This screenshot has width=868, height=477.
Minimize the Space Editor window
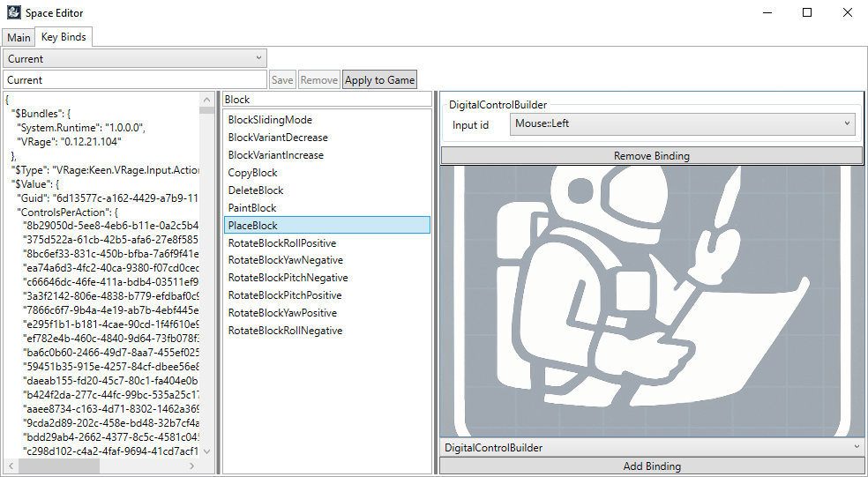(x=767, y=12)
